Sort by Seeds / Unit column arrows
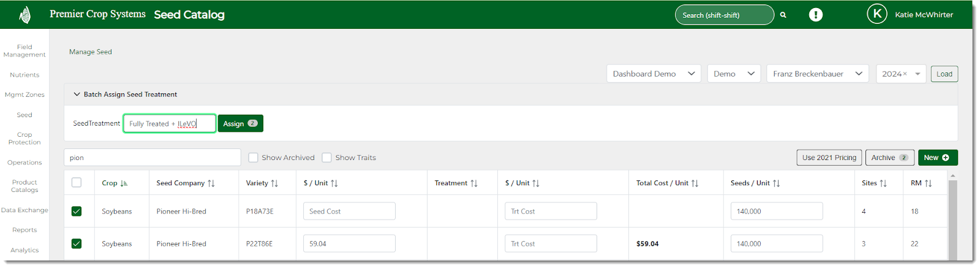 [x=776, y=183]
